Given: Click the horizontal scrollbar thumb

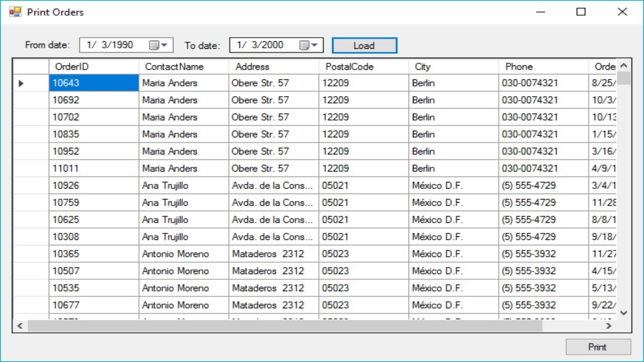Looking at the screenshot, I should coord(285,326).
